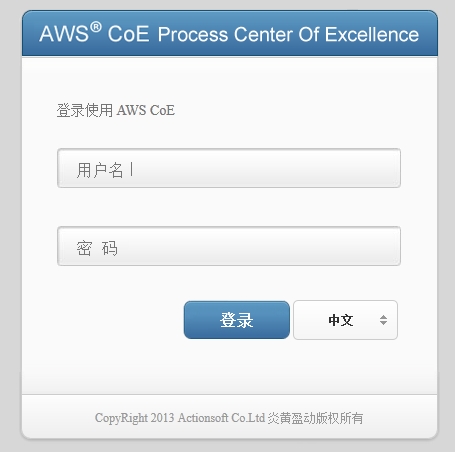Click the up-down arrows on language selector
This screenshot has height=452, width=455.
tap(383, 320)
